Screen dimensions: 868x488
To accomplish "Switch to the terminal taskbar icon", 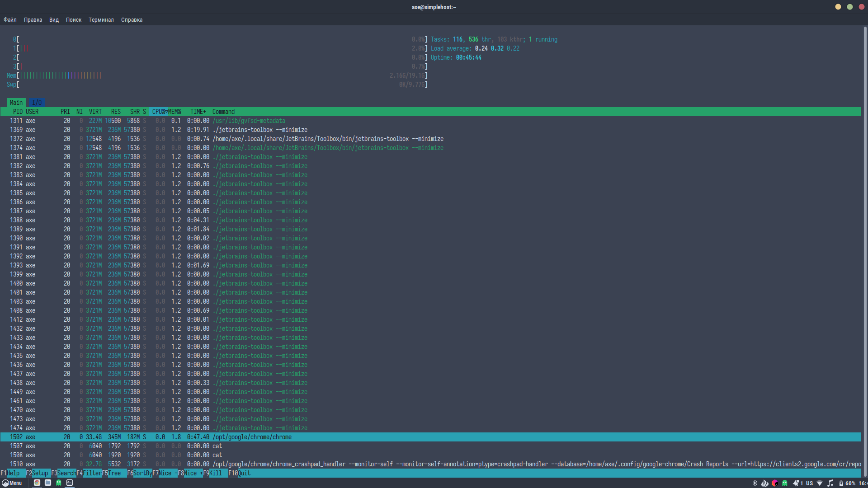I will [70, 483].
